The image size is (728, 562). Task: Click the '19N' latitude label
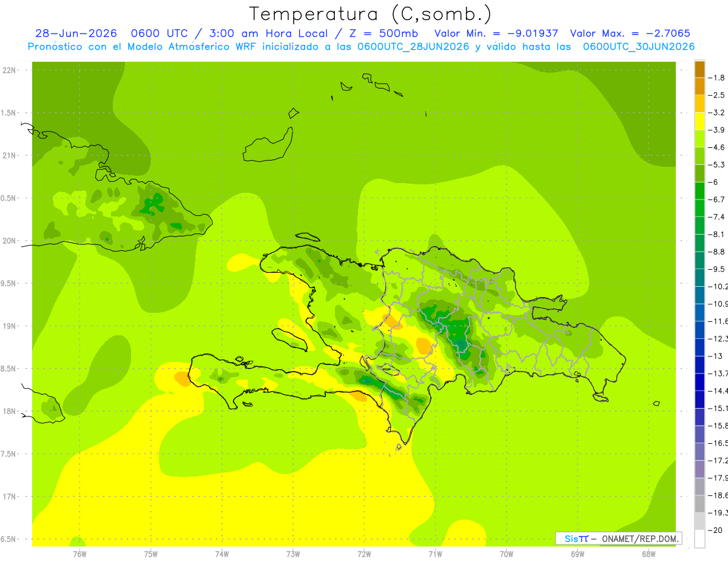point(10,326)
